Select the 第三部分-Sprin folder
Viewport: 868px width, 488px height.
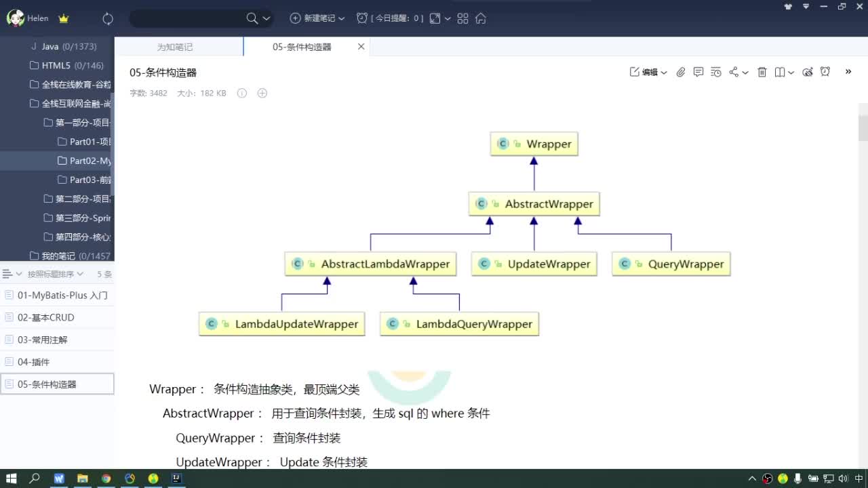[x=57, y=218]
